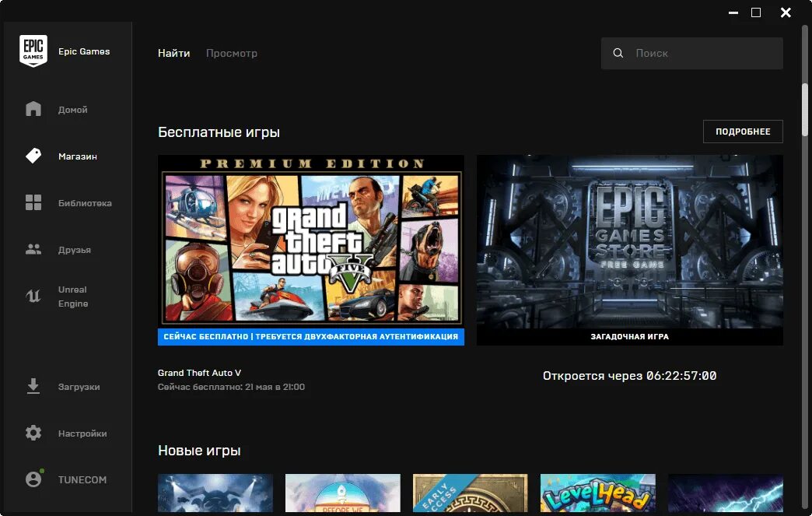
Task: Click the Бесплатные игры heading
Action: tap(219, 132)
